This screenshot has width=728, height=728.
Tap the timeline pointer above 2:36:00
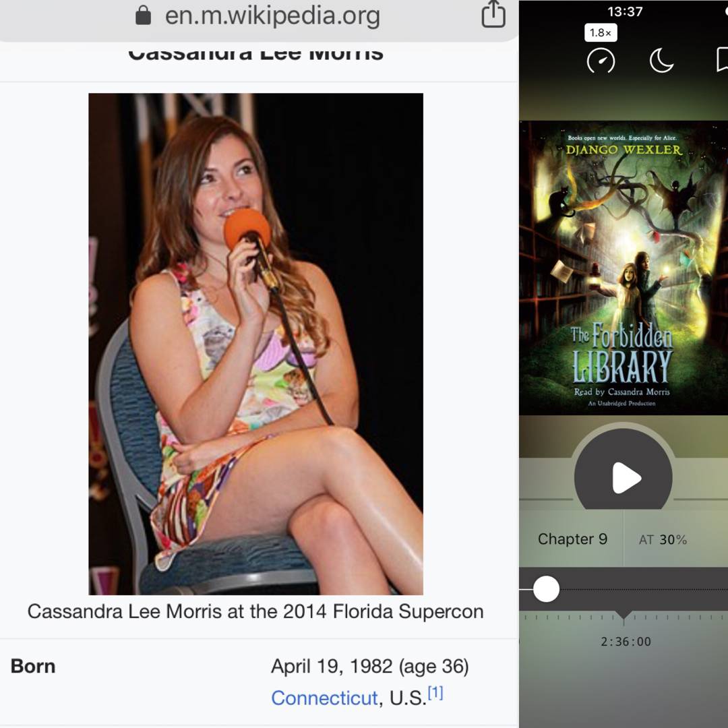pyautogui.click(x=624, y=615)
